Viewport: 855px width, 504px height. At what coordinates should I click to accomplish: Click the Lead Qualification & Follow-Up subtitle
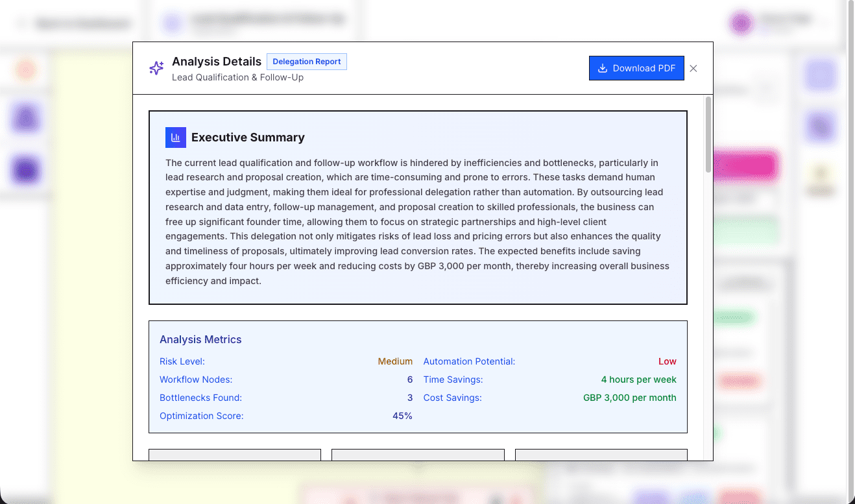pyautogui.click(x=237, y=78)
